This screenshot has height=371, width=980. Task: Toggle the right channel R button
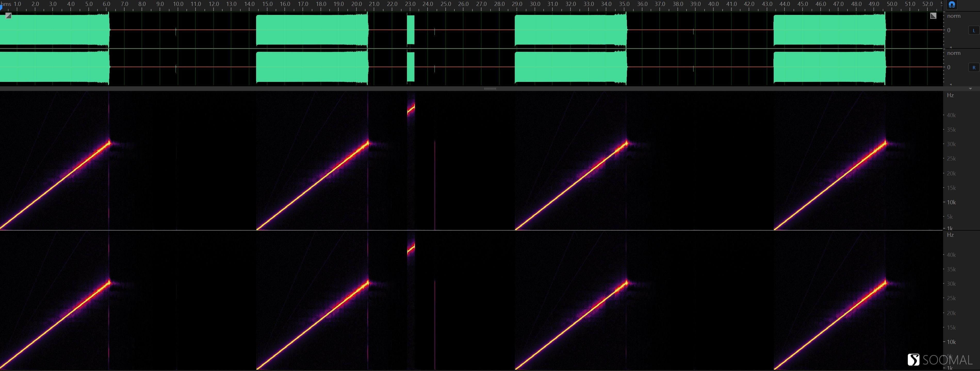point(974,68)
